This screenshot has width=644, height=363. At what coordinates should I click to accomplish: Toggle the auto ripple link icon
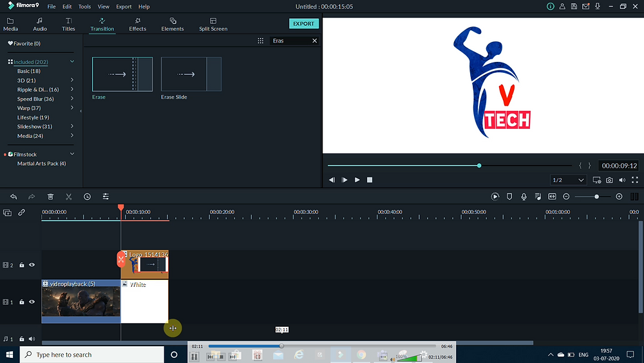coord(21,213)
